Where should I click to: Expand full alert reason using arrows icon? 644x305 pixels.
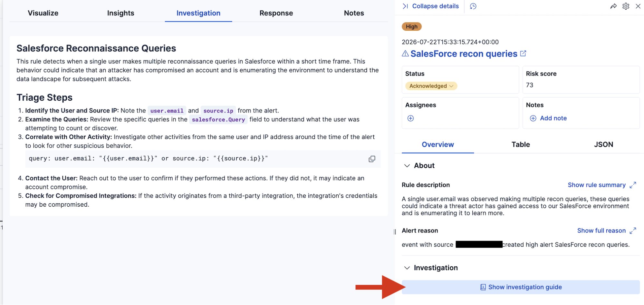(x=633, y=231)
